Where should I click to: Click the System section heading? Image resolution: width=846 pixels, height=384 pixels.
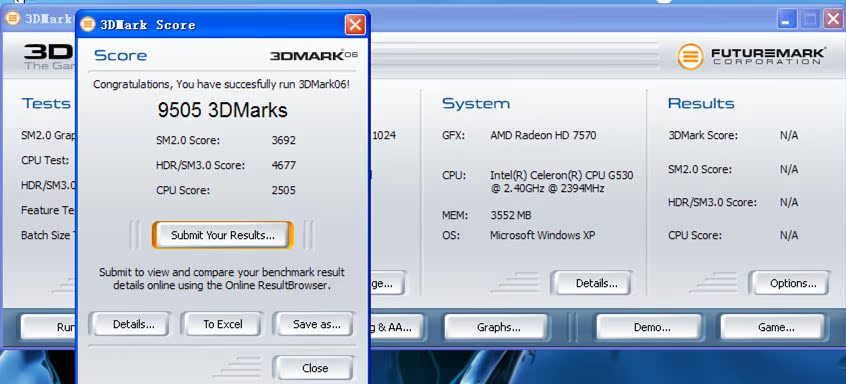(476, 104)
